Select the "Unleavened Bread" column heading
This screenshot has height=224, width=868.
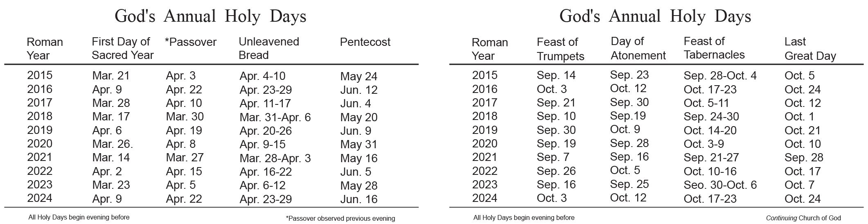[268, 48]
